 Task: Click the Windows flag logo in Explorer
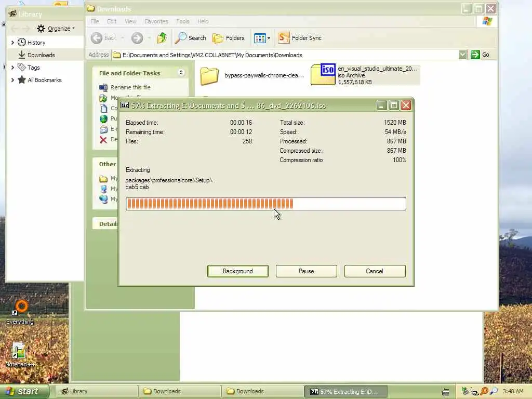pyautogui.click(x=487, y=21)
